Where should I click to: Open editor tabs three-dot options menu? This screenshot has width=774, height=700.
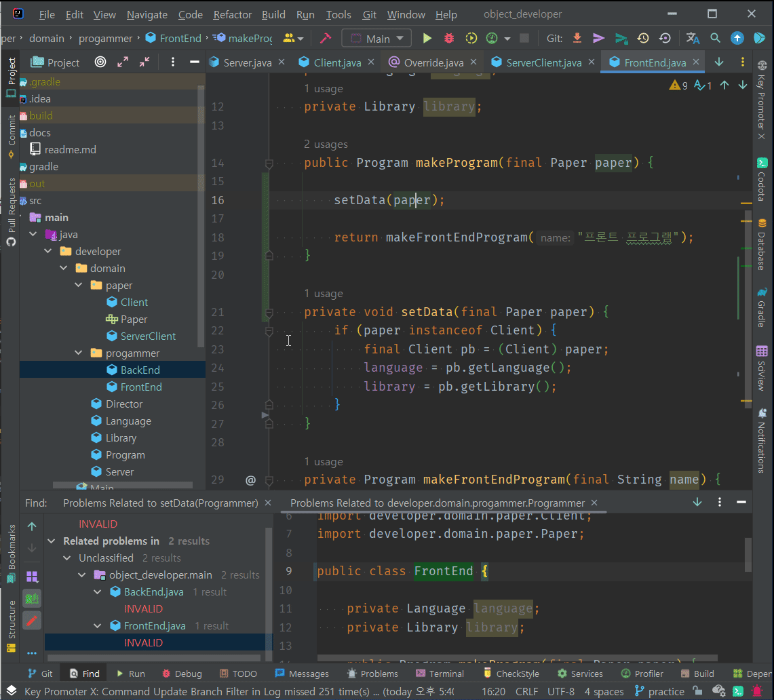point(742,62)
